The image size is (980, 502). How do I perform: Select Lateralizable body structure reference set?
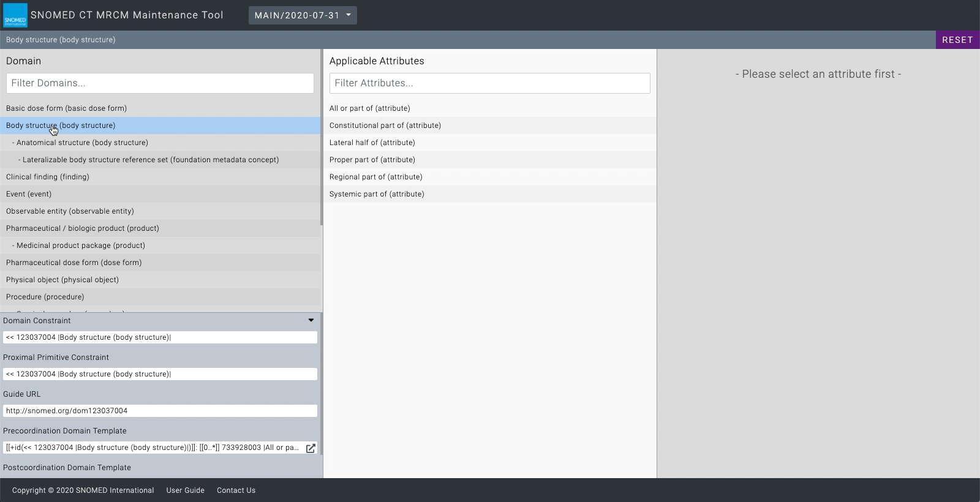160,160
